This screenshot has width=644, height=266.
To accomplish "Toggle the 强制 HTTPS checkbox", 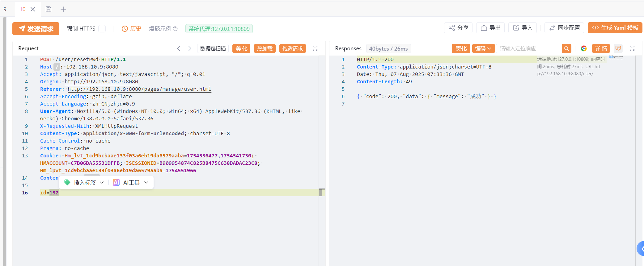I will 102,29.
